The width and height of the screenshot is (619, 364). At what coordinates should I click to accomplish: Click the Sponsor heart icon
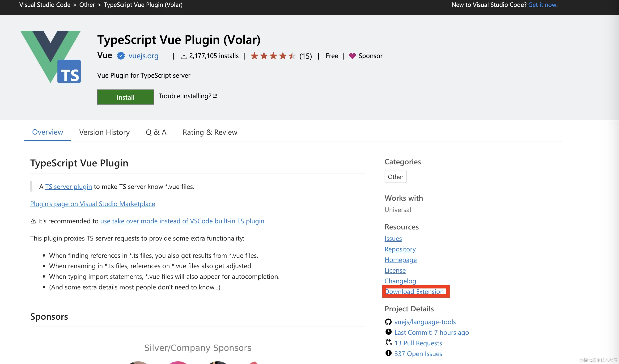[x=352, y=56]
